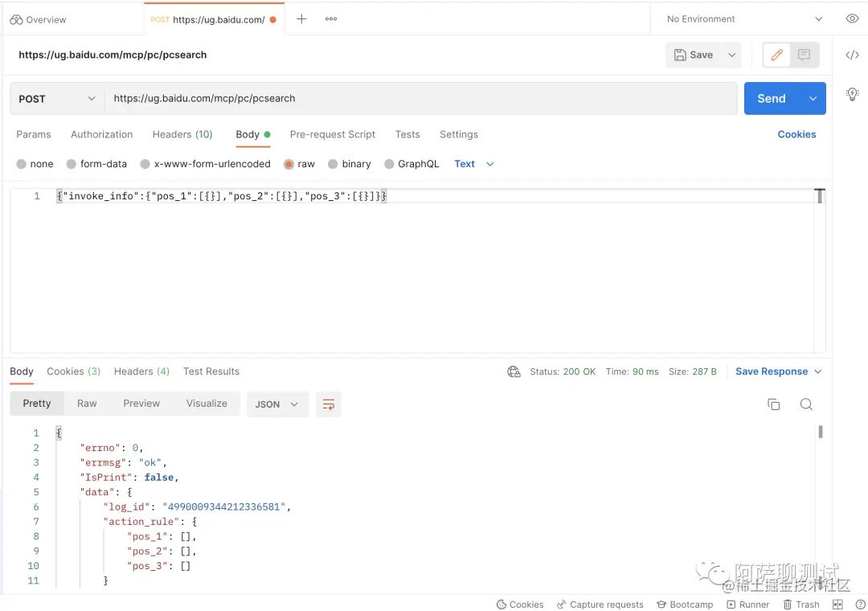
Task: Click the "IsPrint": false line
Action: [129, 478]
